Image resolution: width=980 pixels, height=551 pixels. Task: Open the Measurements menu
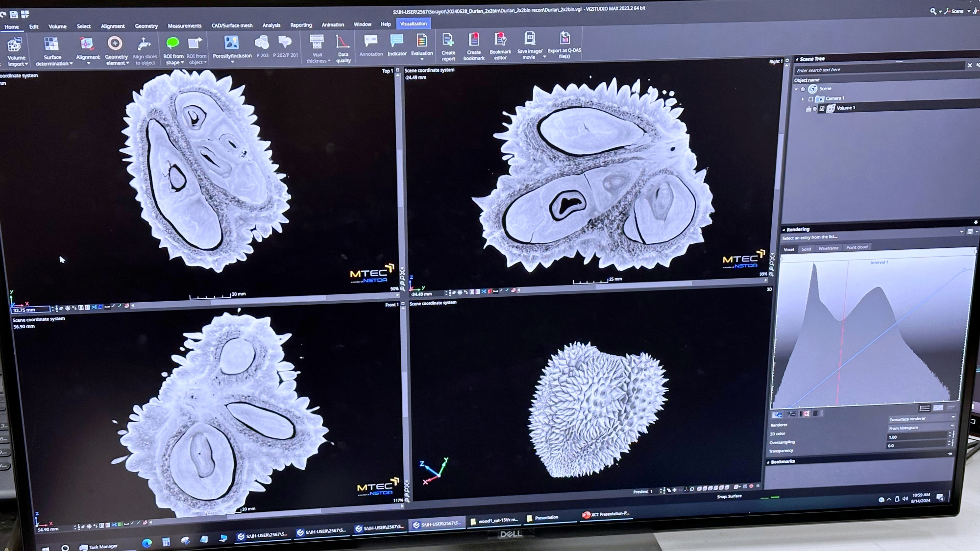click(184, 25)
